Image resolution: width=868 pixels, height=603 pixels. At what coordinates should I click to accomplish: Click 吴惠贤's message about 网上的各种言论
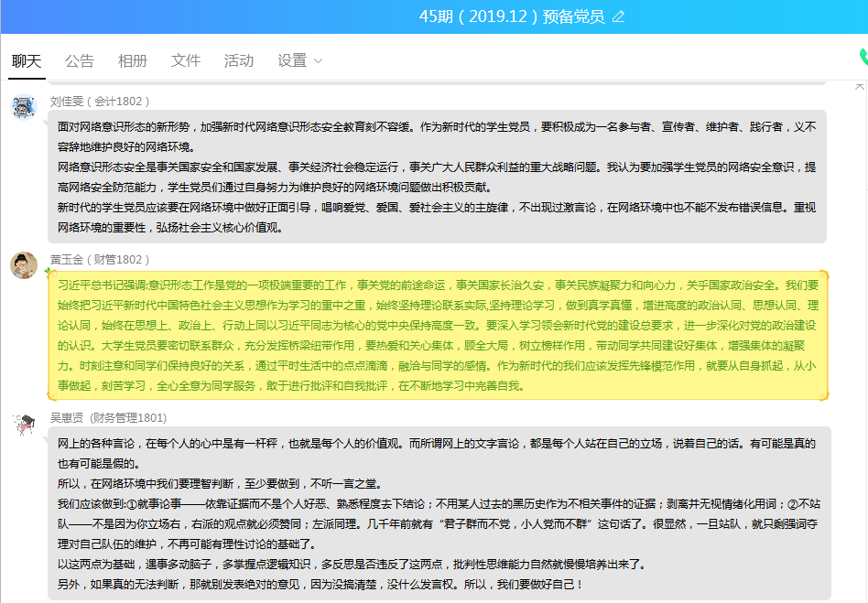(438, 512)
